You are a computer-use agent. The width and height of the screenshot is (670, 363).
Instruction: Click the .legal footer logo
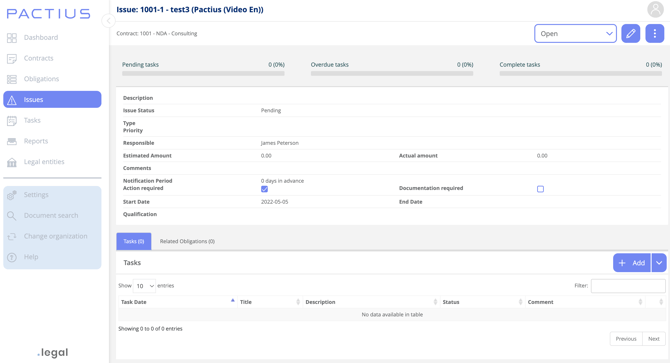click(x=53, y=352)
